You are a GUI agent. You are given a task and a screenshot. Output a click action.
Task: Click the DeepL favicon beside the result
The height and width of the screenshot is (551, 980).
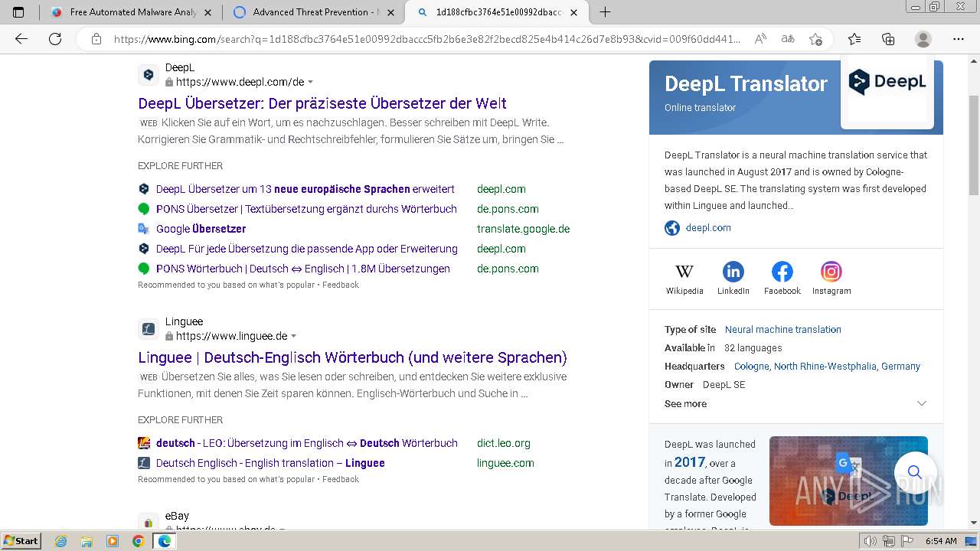[149, 75]
